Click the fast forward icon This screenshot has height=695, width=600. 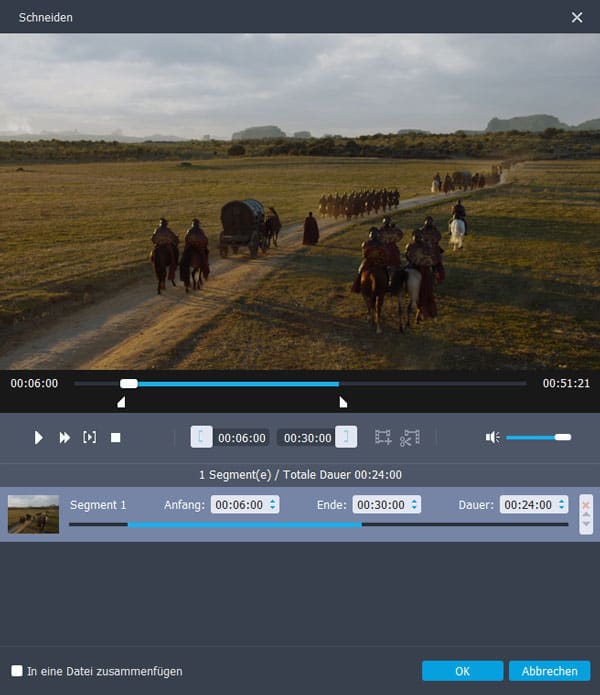pos(65,438)
